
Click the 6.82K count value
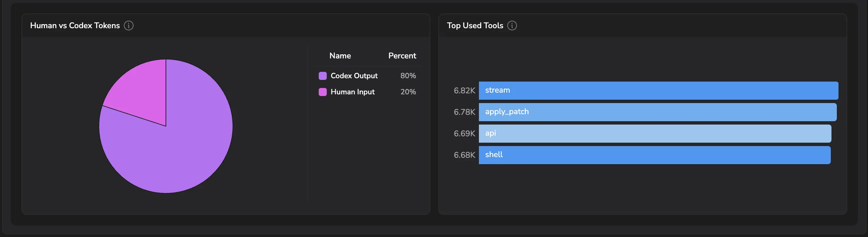click(464, 91)
